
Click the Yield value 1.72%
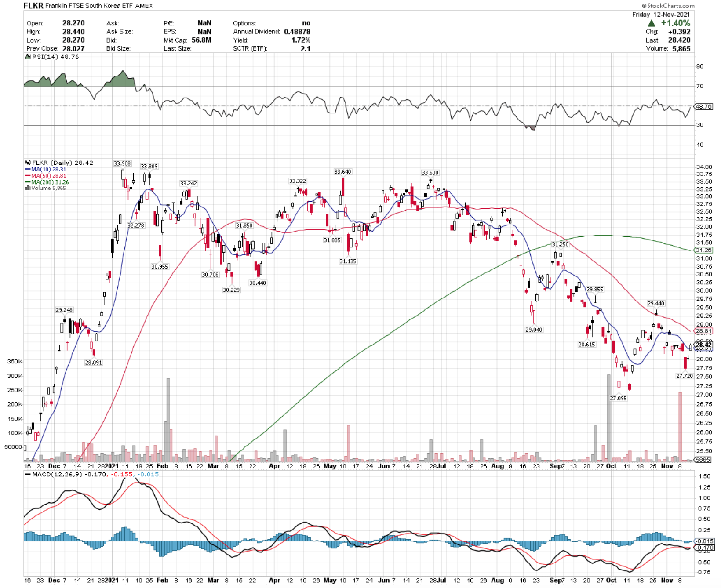(x=301, y=40)
